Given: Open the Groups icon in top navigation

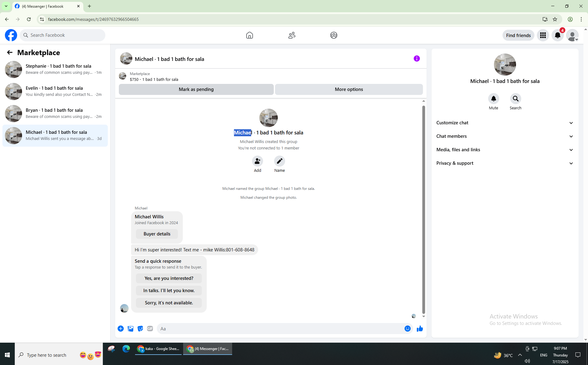Looking at the screenshot, I should coord(334,35).
